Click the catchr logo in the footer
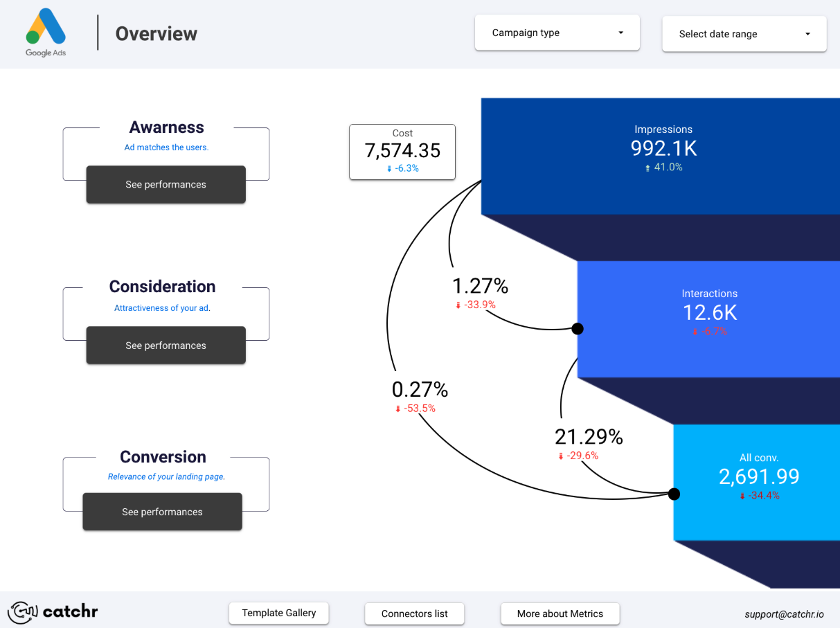The width and height of the screenshot is (840, 628). [x=54, y=612]
